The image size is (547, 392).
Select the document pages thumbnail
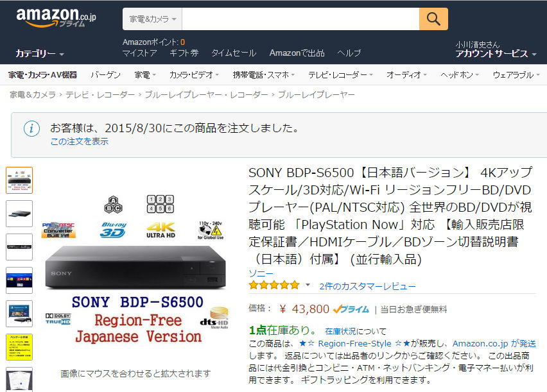(x=19, y=379)
